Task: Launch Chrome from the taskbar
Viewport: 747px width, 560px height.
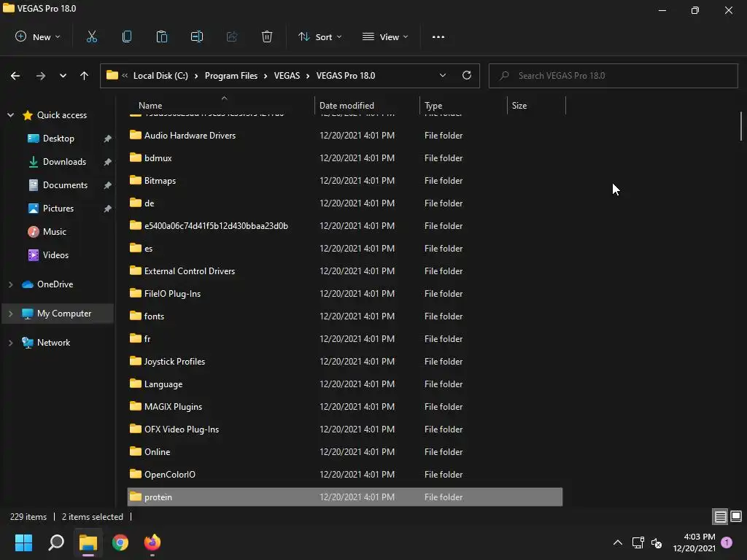Action: 120,542
